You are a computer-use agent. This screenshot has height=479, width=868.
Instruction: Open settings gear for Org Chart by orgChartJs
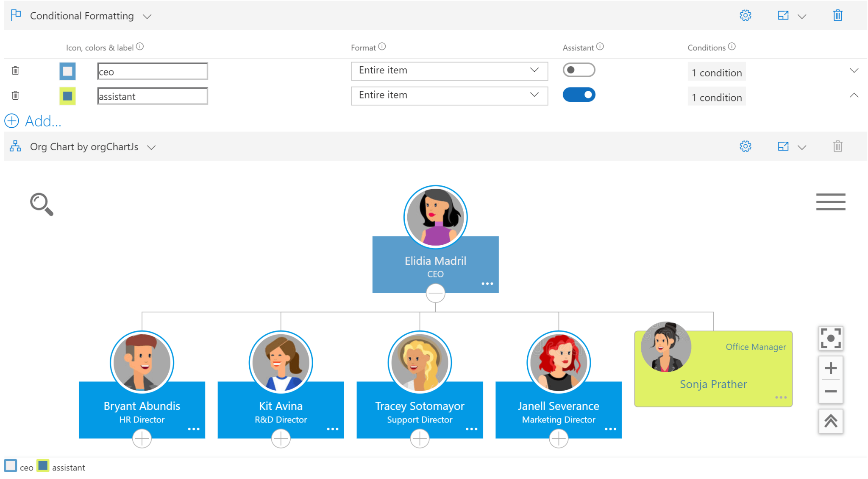[746, 146]
